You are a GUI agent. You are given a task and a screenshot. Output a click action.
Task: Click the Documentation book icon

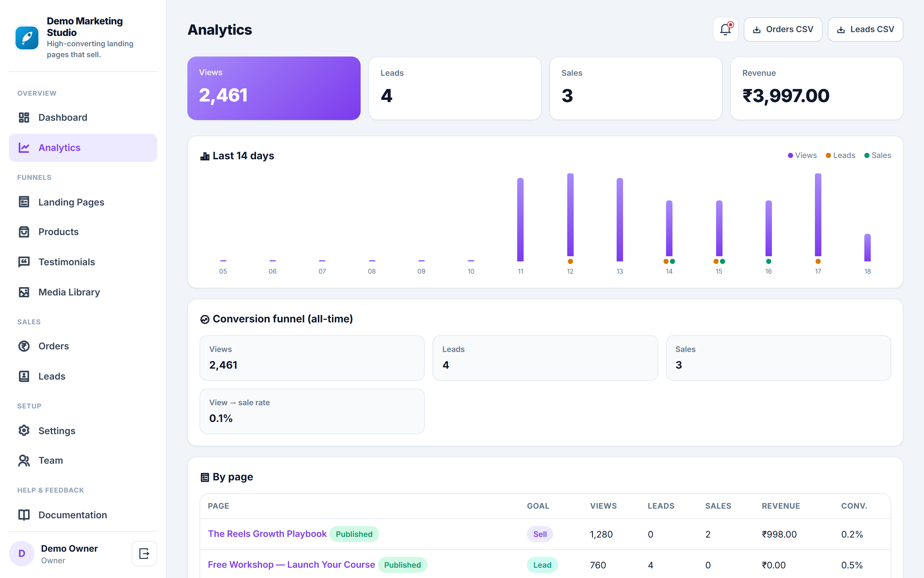(24, 515)
